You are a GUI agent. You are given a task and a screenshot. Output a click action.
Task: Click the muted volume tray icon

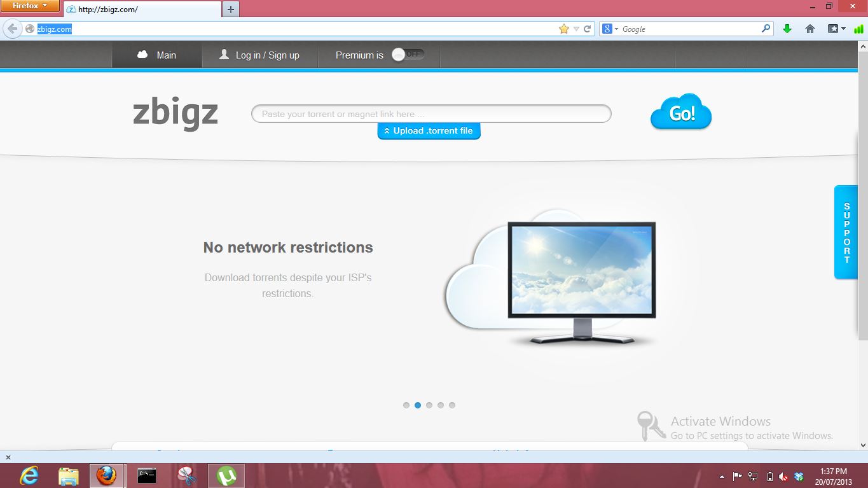[783, 476]
